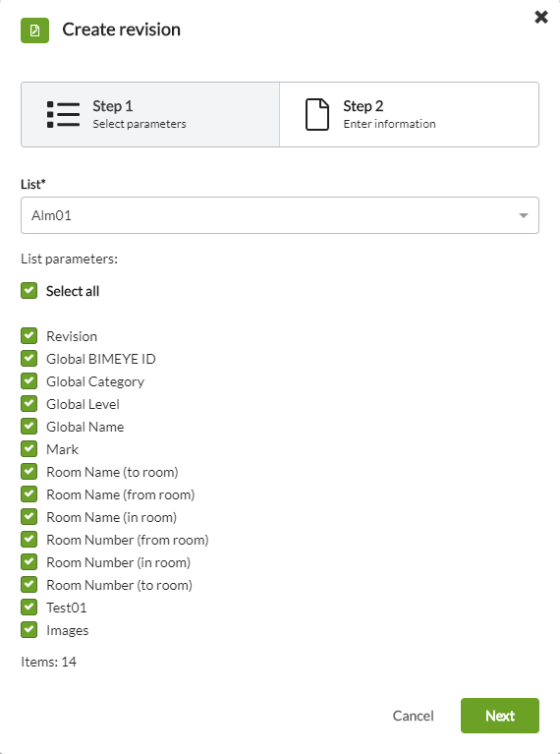
Task: Proceed with the green Next button
Action: coord(500,716)
